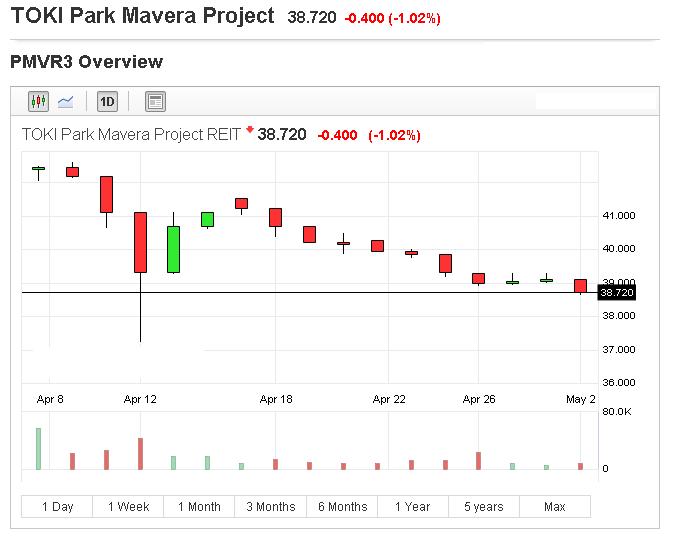
Task: Click the header -0.400 (-1.02%) change value
Action: click(x=392, y=18)
